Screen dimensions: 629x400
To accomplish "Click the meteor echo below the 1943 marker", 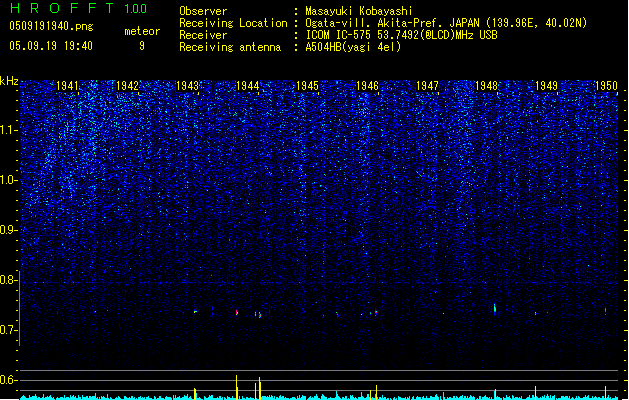I will click(195, 312).
